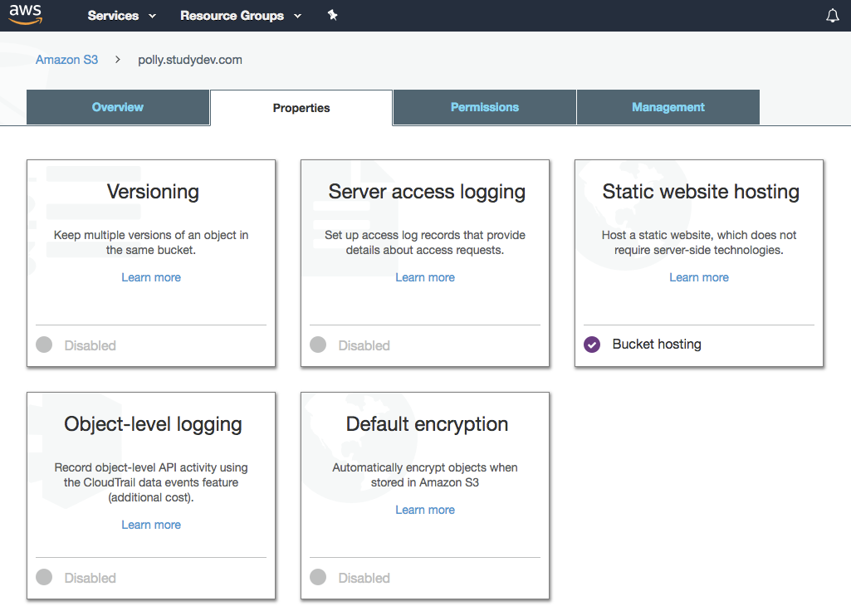Open Learn more under Server access logging

(425, 277)
